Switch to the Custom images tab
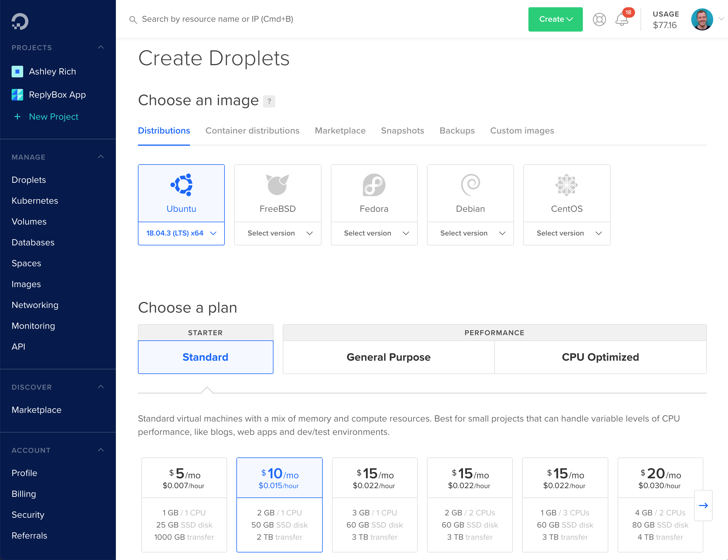This screenshot has width=728, height=560. 522,131
